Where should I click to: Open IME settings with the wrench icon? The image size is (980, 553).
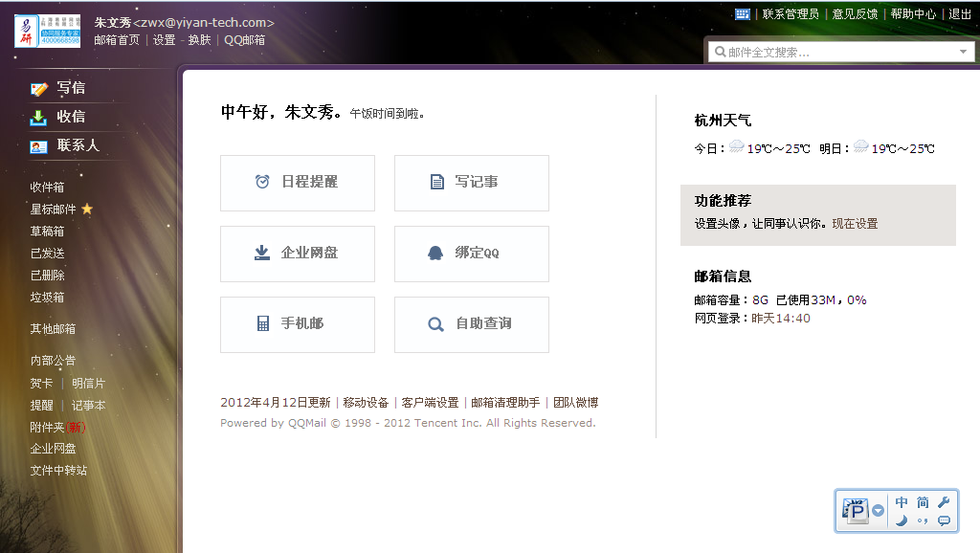point(944,501)
